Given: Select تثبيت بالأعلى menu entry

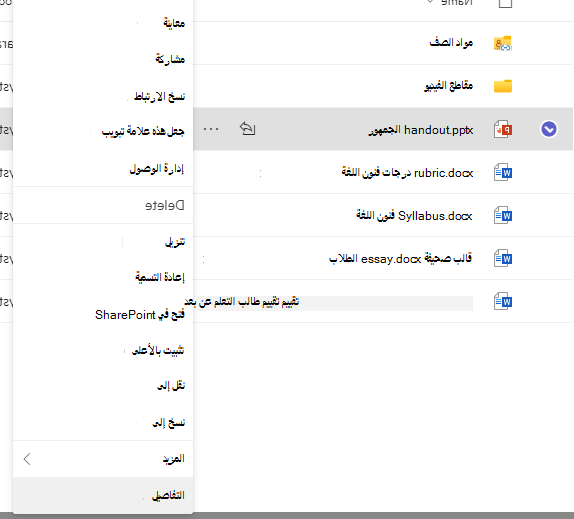Looking at the screenshot, I should coord(103,350).
